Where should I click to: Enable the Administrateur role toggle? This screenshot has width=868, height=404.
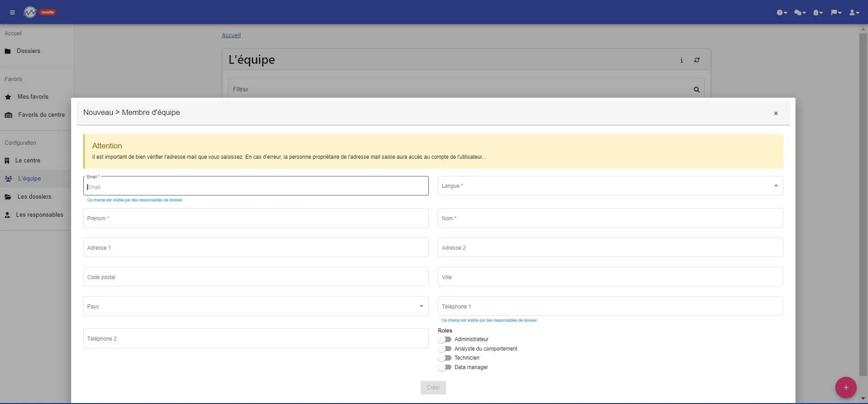point(445,339)
